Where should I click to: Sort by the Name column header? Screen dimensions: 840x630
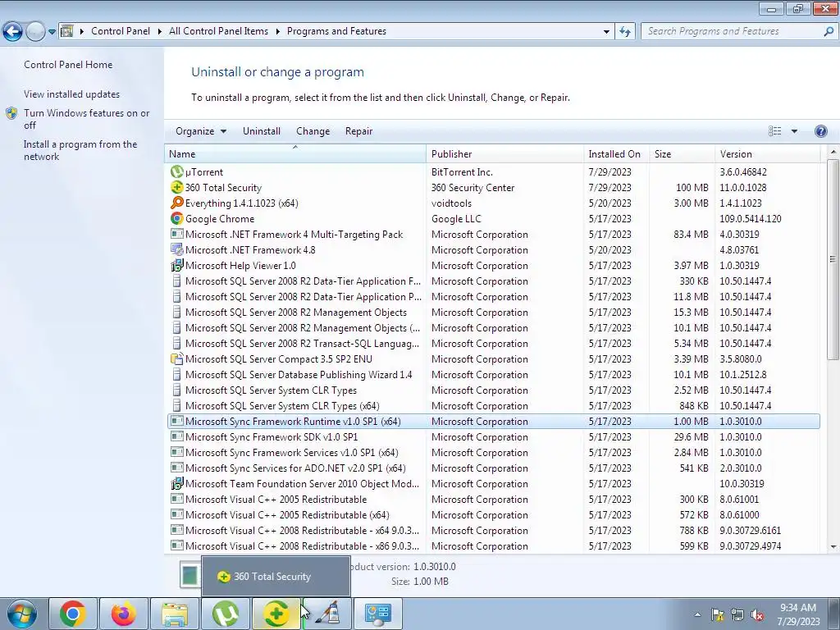tap(295, 153)
